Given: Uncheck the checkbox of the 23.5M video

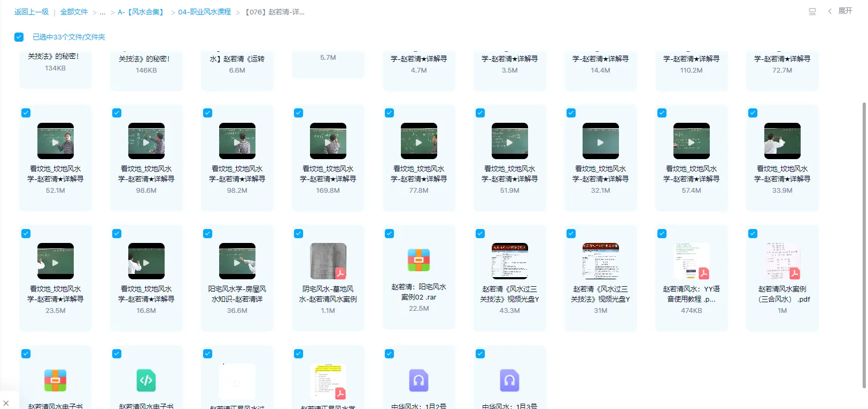Looking at the screenshot, I should pyautogui.click(x=26, y=233).
